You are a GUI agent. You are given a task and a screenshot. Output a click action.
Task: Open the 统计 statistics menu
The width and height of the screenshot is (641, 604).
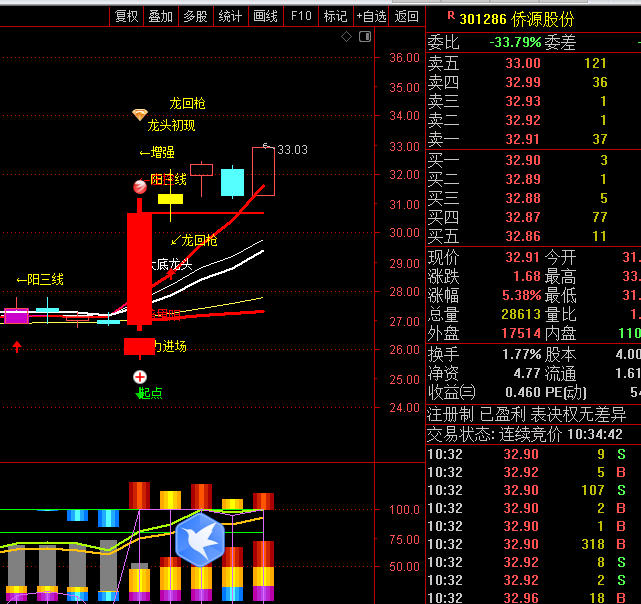230,16
